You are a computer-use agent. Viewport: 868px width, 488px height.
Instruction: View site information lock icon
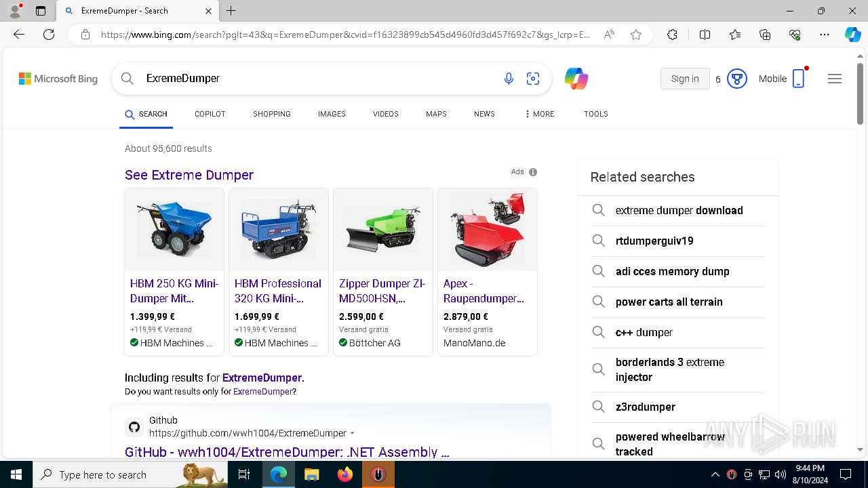point(85,35)
